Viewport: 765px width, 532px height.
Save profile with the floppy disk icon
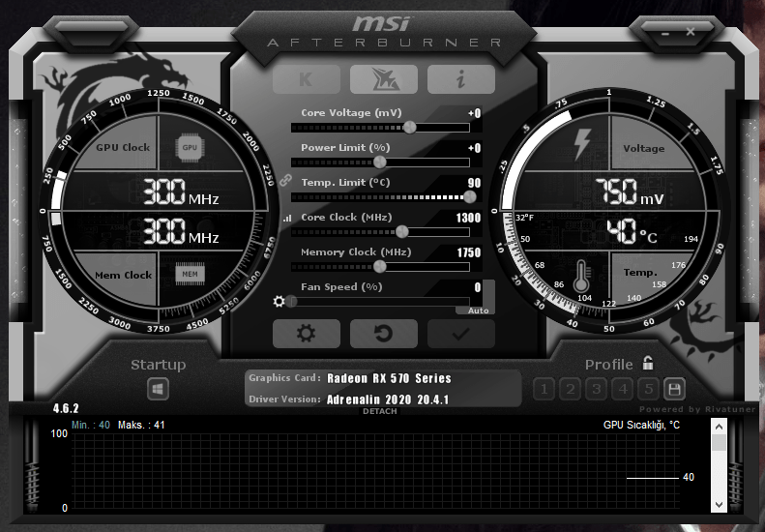coord(675,389)
